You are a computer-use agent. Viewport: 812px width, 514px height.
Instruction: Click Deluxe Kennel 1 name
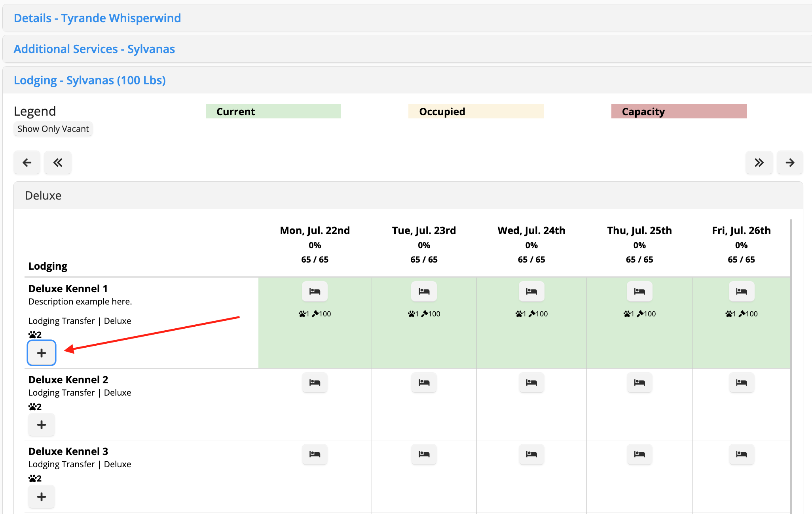click(68, 289)
